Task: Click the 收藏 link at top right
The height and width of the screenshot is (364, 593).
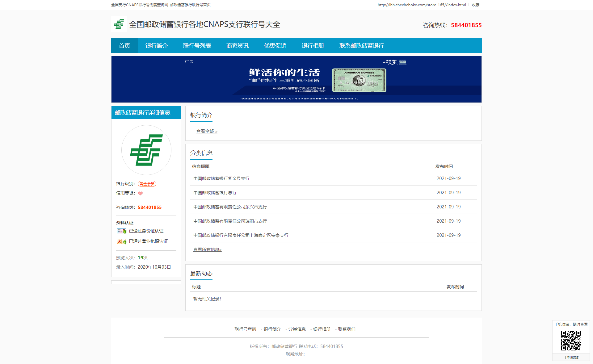Action: (x=476, y=5)
